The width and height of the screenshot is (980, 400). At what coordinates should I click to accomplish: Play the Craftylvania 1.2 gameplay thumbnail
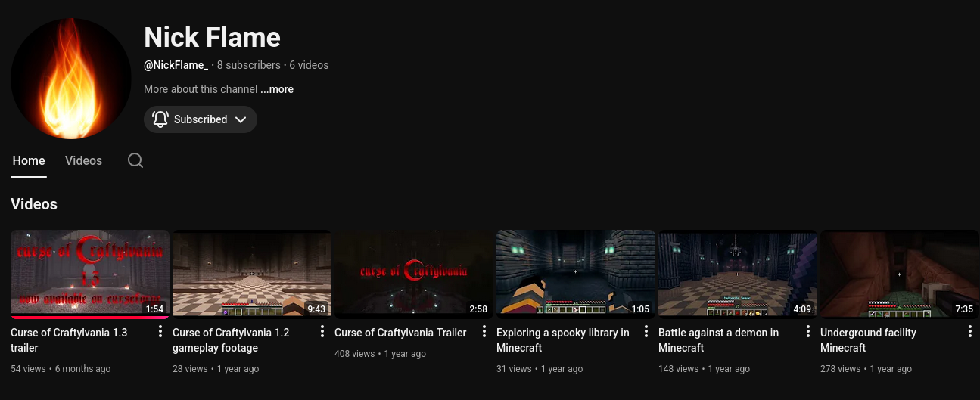[x=251, y=272]
